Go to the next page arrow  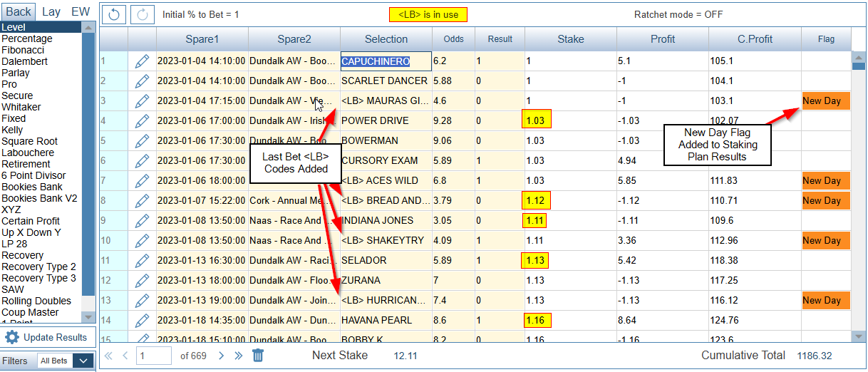tap(221, 355)
